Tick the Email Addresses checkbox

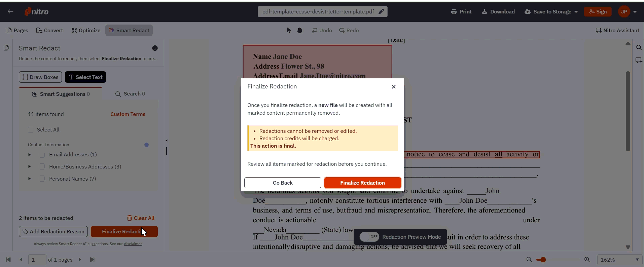click(x=42, y=155)
